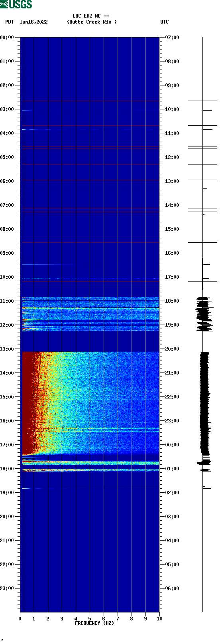Screen dimensions: 220x644
Task: Click the 0 Hz frequency axis label
Action: 20,619
